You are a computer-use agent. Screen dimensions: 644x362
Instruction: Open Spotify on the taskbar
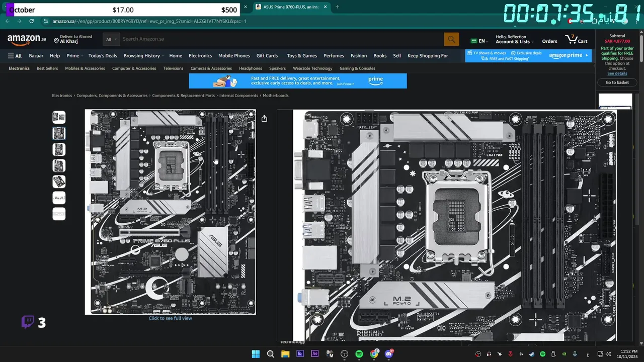[359, 354]
